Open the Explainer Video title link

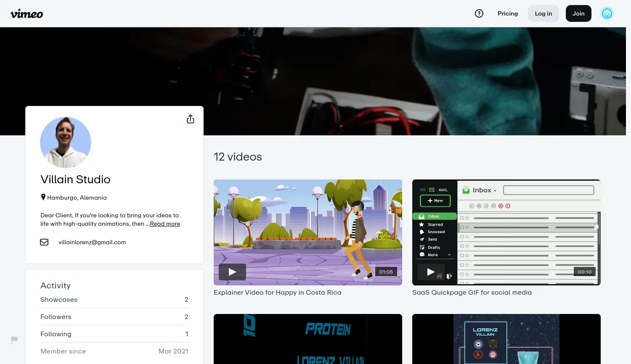pos(277,292)
